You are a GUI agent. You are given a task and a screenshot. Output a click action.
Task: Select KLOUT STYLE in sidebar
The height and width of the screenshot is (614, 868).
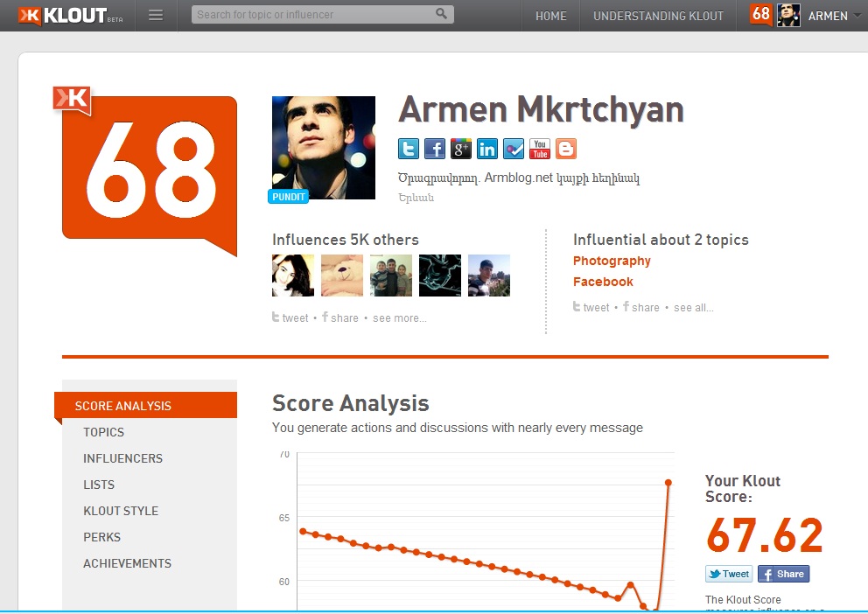[121, 511]
